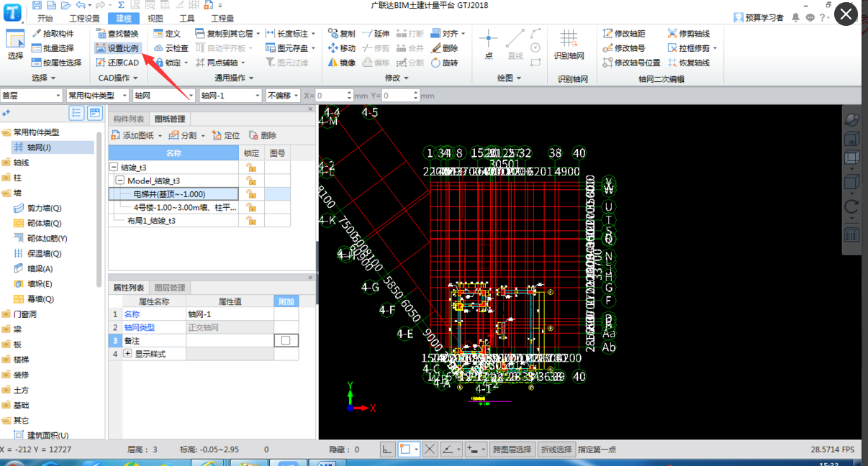Click 删除 in the drawing manager toolbar

click(x=263, y=135)
